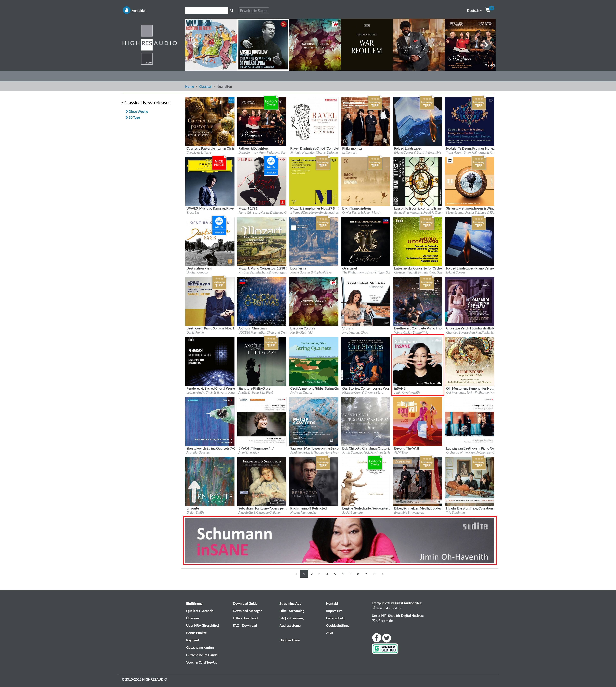
Task: Open Download Manager footer link
Action: click(x=247, y=611)
